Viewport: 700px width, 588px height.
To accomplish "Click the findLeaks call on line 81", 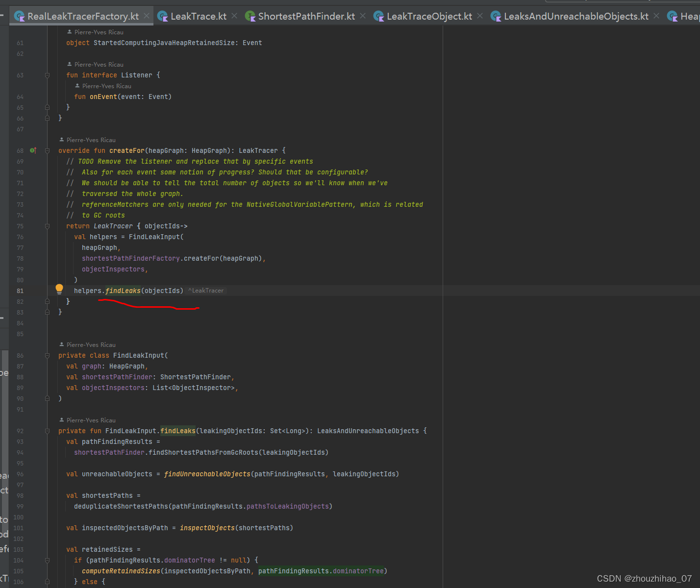I will tap(123, 291).
